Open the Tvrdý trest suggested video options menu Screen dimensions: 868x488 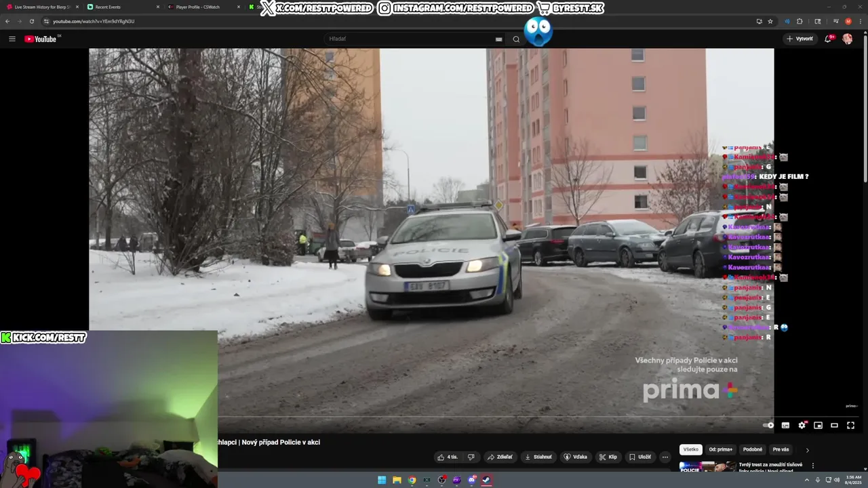pyautogui.click(x=813, y=466)
